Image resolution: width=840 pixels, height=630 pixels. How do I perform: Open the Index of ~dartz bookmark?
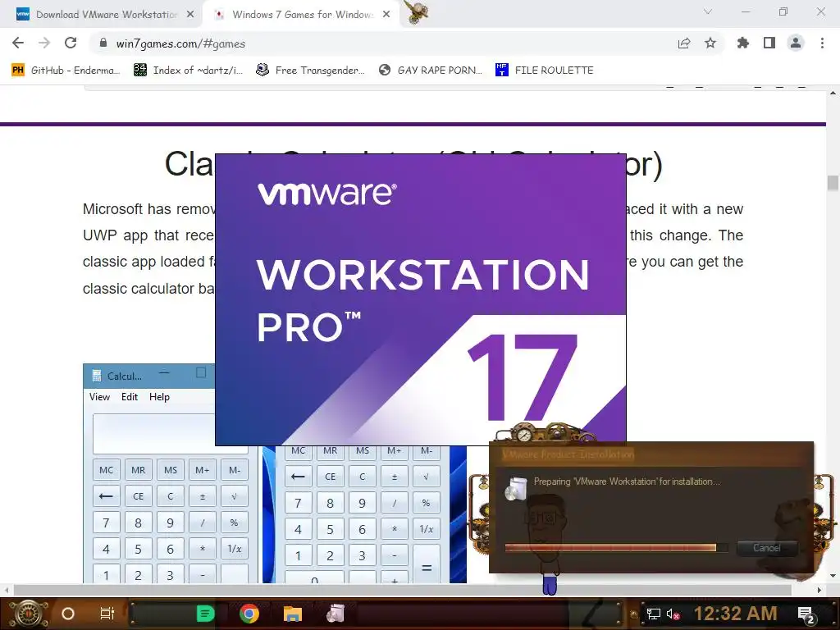click(188, 71)
